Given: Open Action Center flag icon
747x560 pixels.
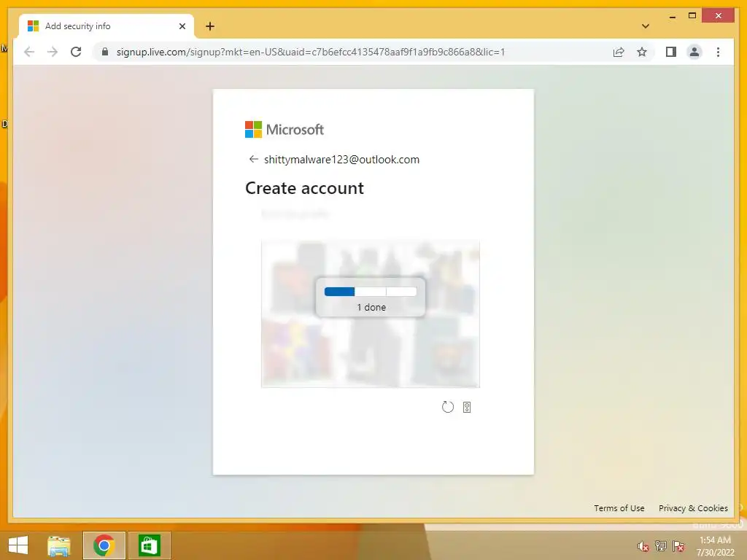Looking at the screenshot, I should click(678, 546).
